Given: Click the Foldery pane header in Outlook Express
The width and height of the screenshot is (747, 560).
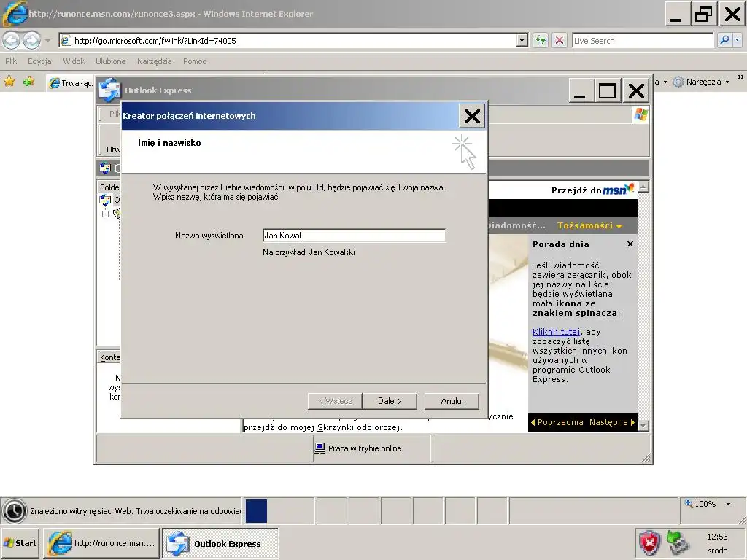Looking at the screenshot, I should [109, 187].
